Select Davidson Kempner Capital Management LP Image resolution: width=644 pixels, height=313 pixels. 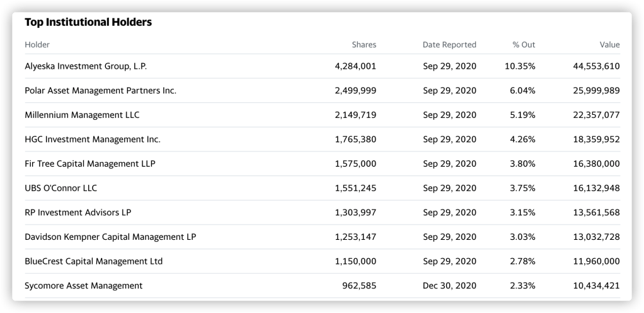110,237
